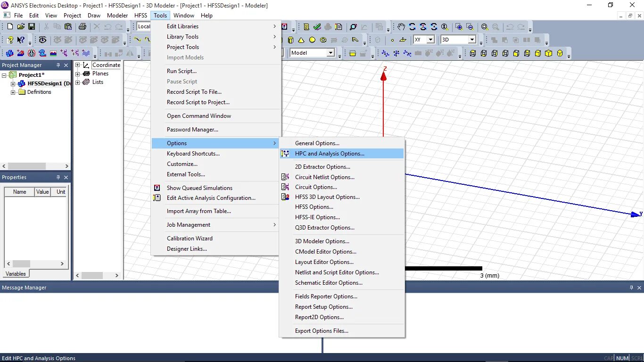This screenshot has width=644, height=362.
Task: Click the Save floppy disk icon
Action: point(32,27)
